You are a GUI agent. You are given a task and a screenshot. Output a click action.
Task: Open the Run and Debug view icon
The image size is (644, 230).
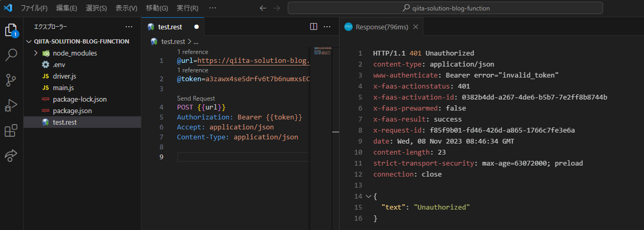click(11, 105)
